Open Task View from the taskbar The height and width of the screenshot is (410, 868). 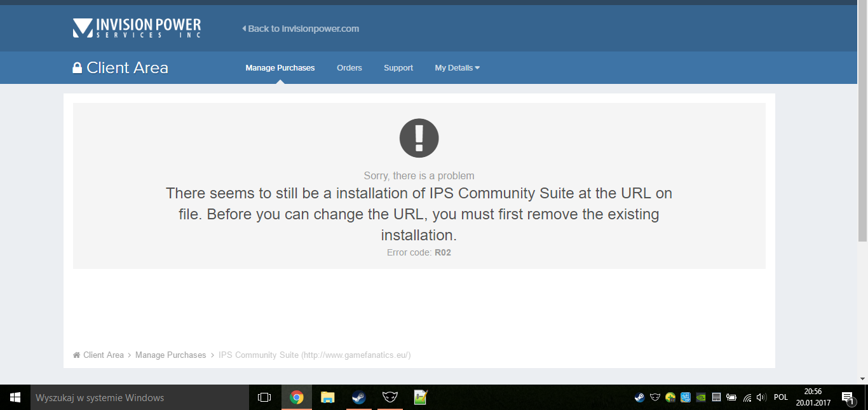pyautogui.click(x=264, y=397)
